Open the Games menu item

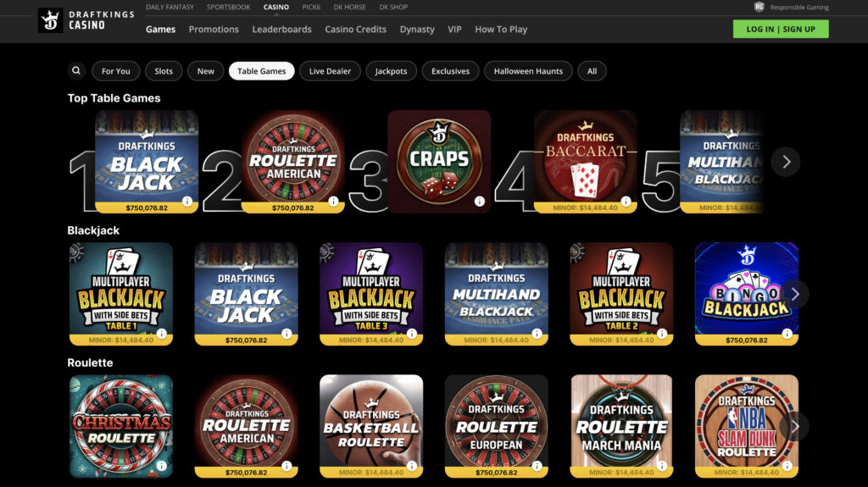160,30
